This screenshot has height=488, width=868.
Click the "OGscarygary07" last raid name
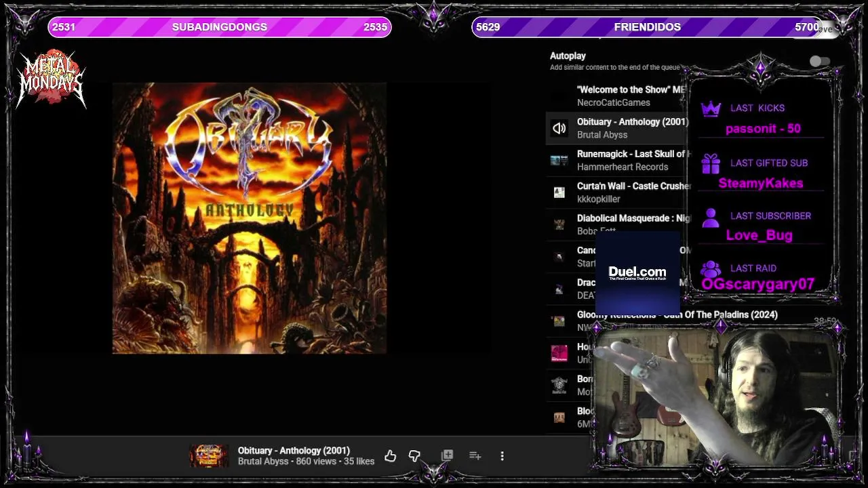pyautogui.click(x=758, y=285)
